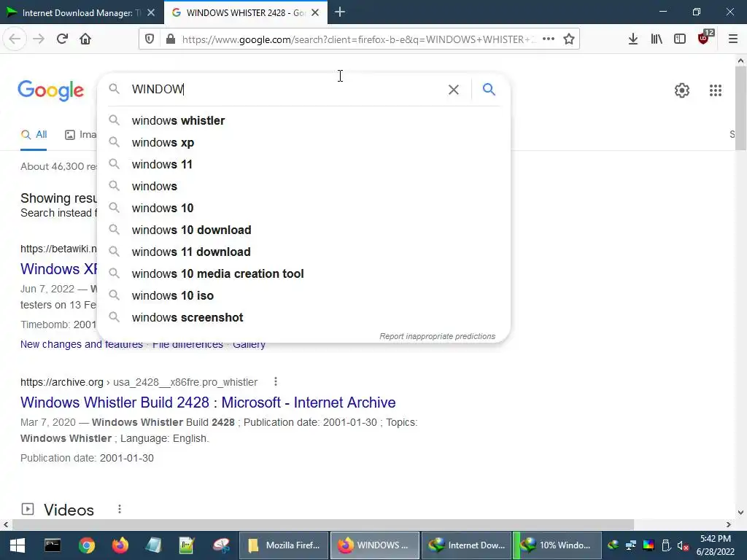Open page actions three-dot menu
Viewport: 747px width, 560px height.
(x=549, y=39)
